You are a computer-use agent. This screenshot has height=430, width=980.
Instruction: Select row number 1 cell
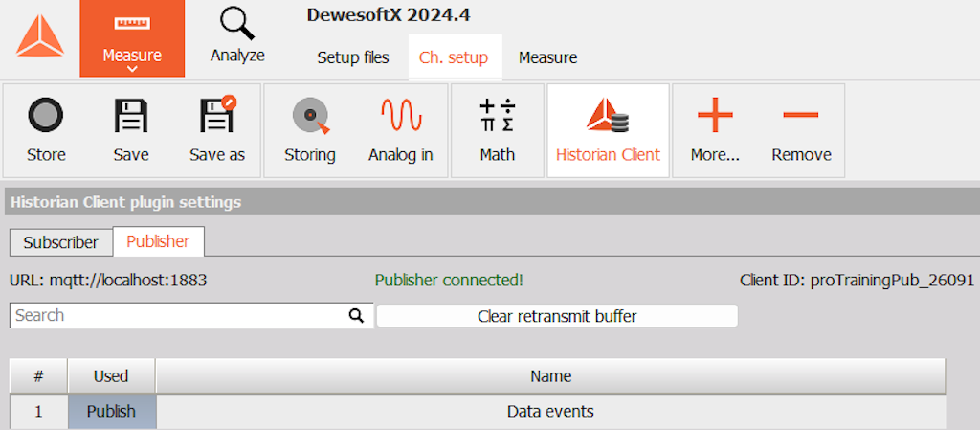click(38, 412)
